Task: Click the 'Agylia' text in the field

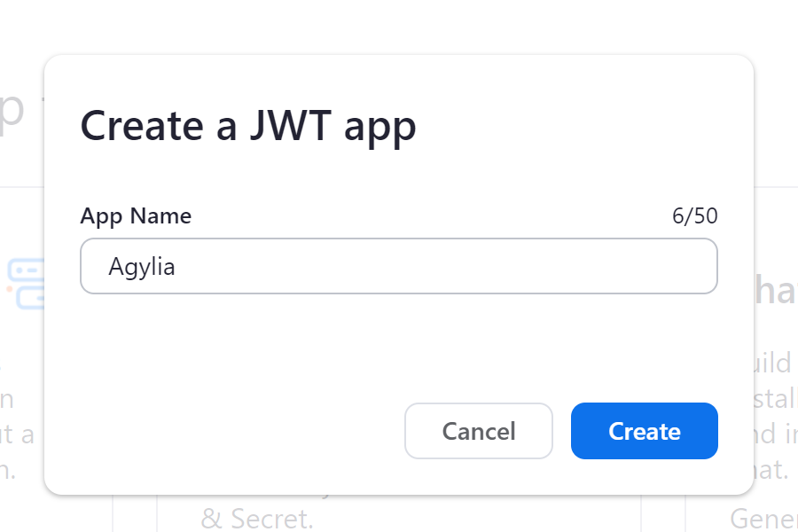Action: click(142, 267)
